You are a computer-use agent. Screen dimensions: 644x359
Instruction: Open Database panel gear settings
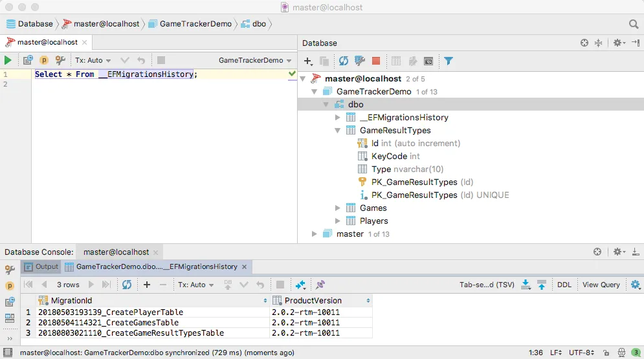click(x=619, y=43)
